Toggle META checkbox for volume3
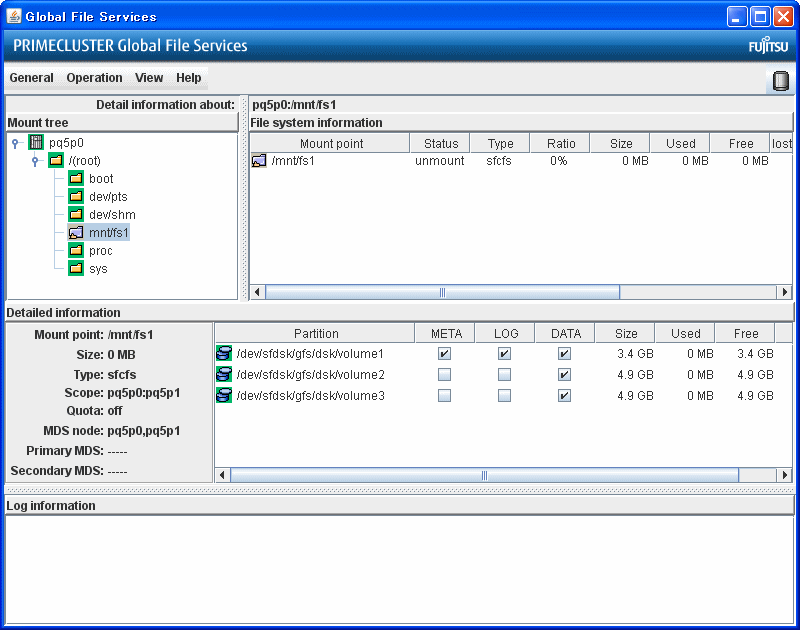Image resolution: width=800 pixels, height=630 pixels. (444, 396)
